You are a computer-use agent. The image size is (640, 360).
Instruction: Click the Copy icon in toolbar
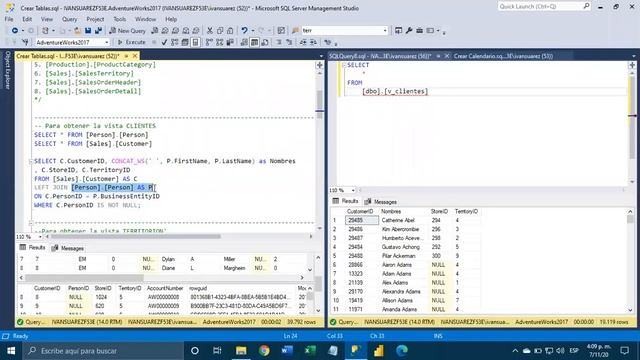[x=220, y=31]
